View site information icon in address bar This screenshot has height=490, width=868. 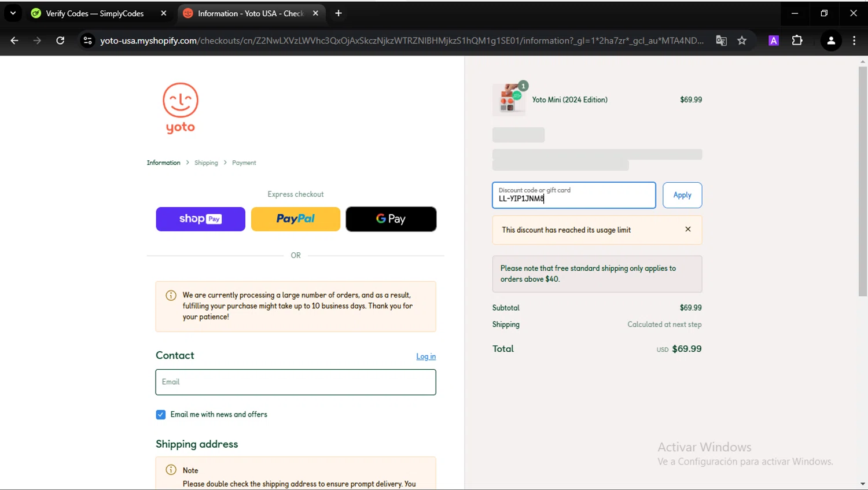point(87,40)
